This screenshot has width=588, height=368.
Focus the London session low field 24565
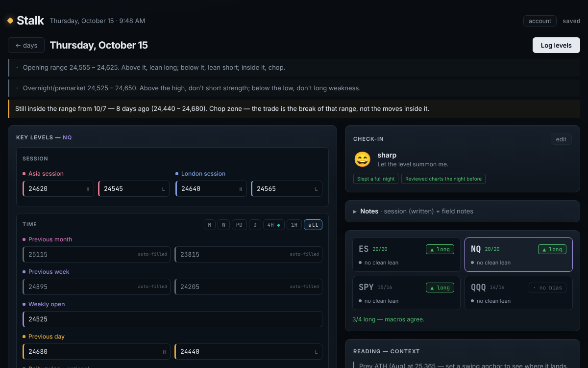[287, 189]
